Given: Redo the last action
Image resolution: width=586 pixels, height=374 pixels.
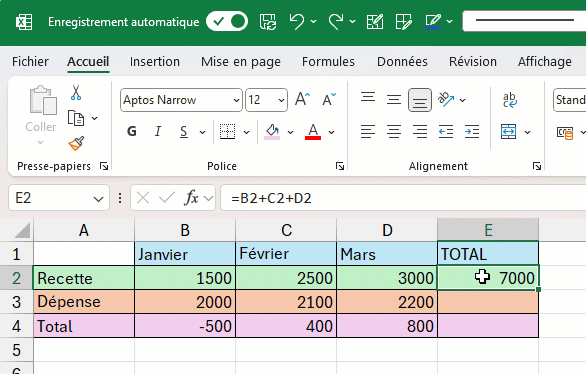Looking at the screenshot, I should (x=336, y=22).
